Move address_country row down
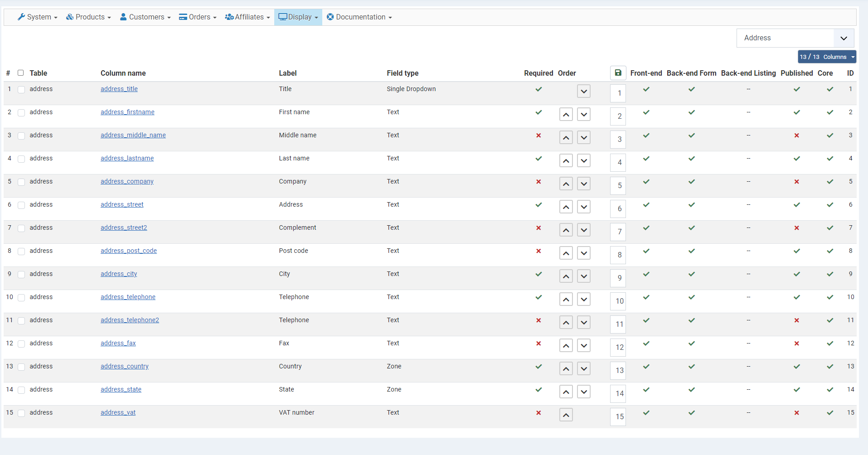This screenshot has width=868, height=455. (584, 369)
